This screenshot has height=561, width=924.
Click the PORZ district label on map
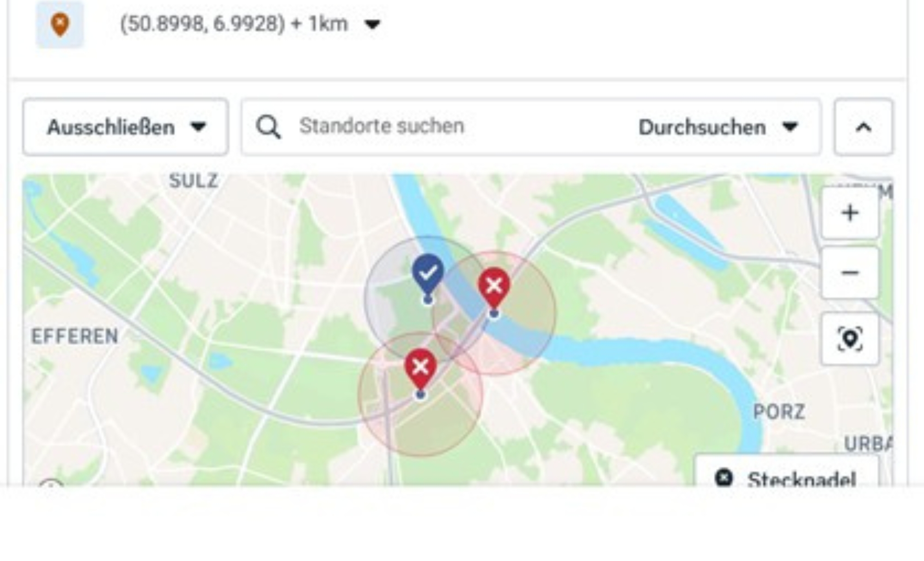[779, 412]
